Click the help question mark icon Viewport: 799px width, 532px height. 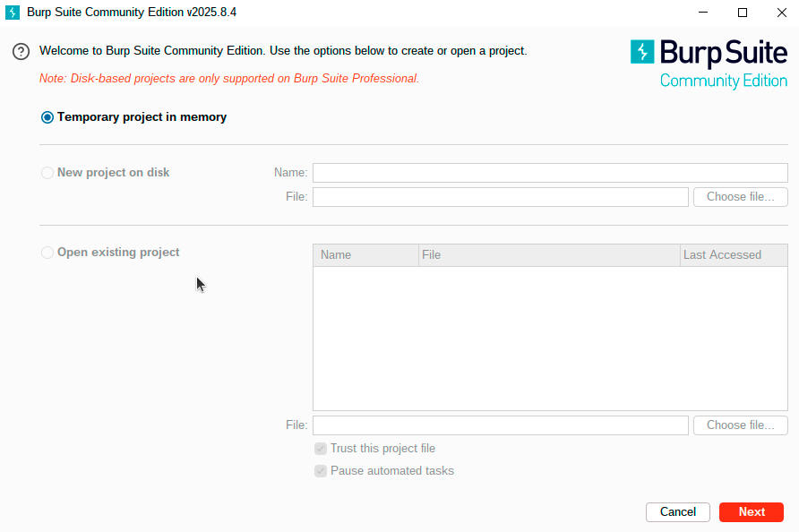pyautogui.click(x=21, y=52)
